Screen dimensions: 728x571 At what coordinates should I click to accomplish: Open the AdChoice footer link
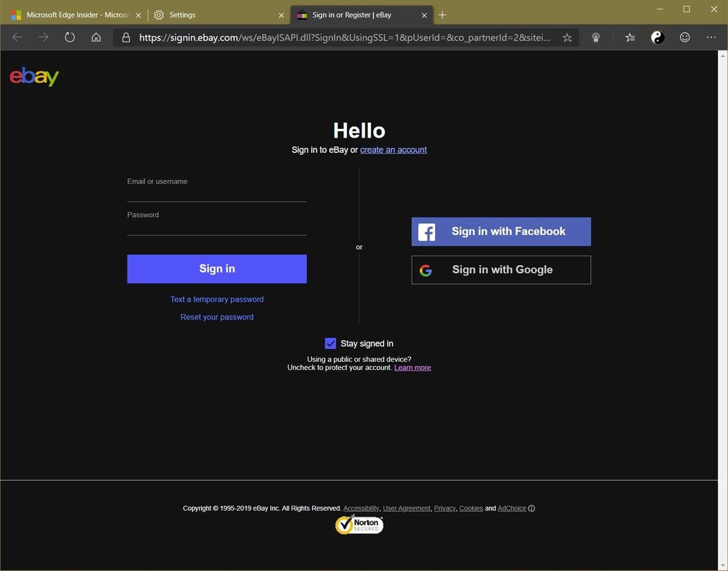point(512,508)
